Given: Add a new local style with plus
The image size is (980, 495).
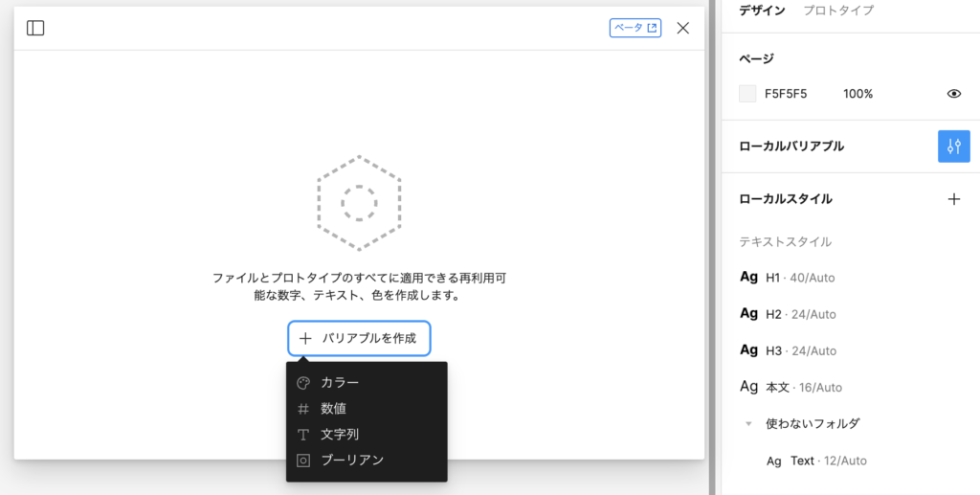Looking at the screenshot, I should click(953, 199).
